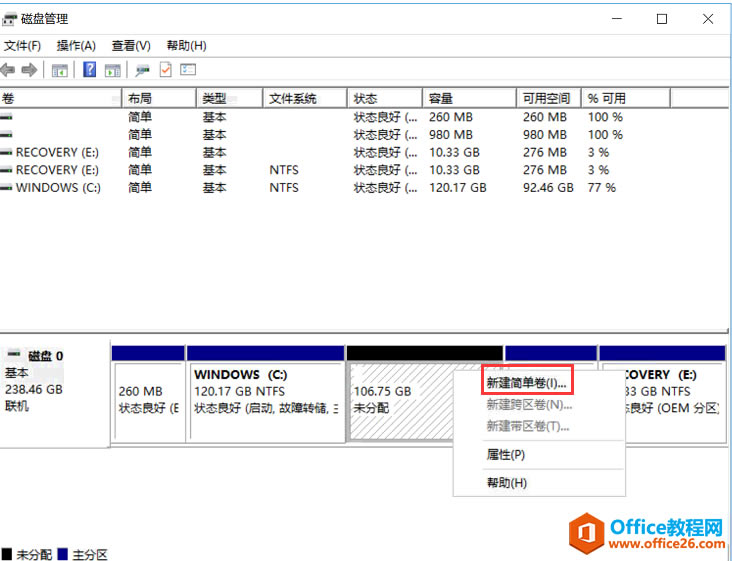Click the black 未分配 legend swatch

click(x=7, y=554)
